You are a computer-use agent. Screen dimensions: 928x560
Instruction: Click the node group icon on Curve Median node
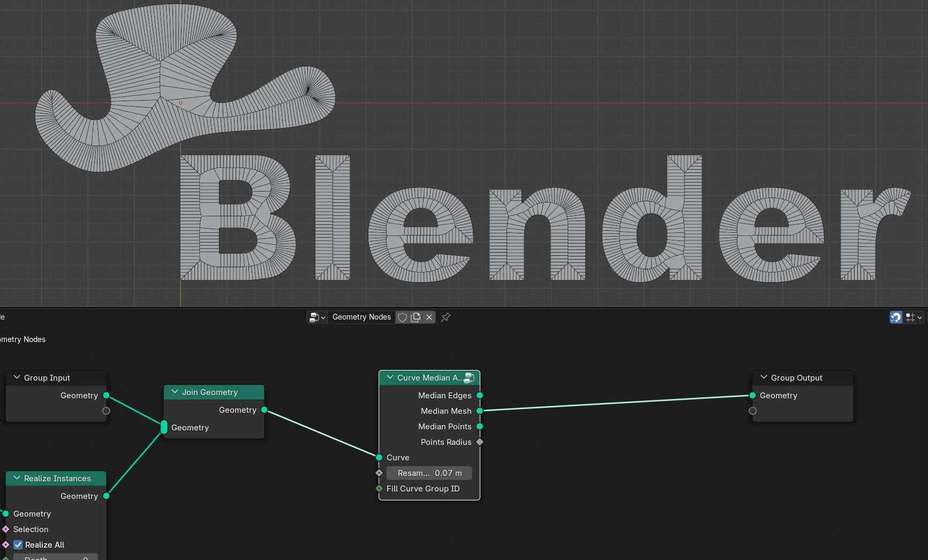pyautogui.click(x=469, y=378)
